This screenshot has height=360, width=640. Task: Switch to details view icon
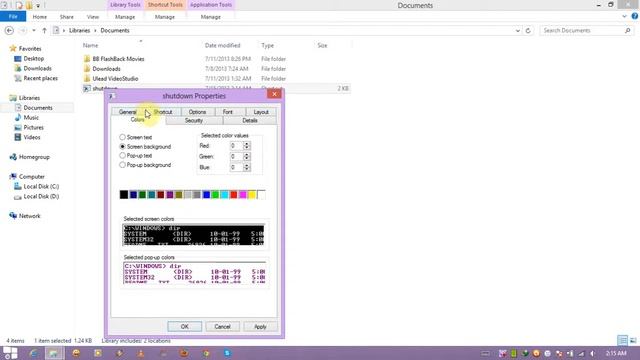(622, 340)
